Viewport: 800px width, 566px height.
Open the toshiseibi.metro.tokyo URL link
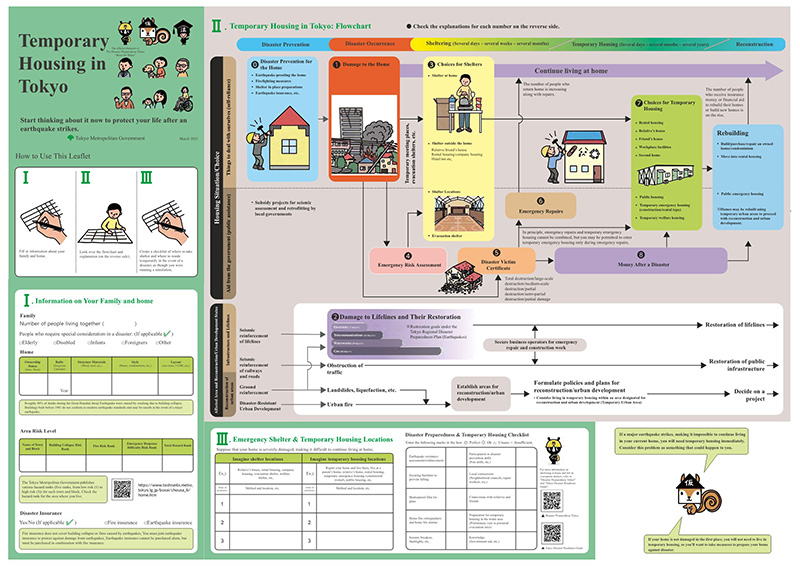pyautogui.click(x=165, y=490)
